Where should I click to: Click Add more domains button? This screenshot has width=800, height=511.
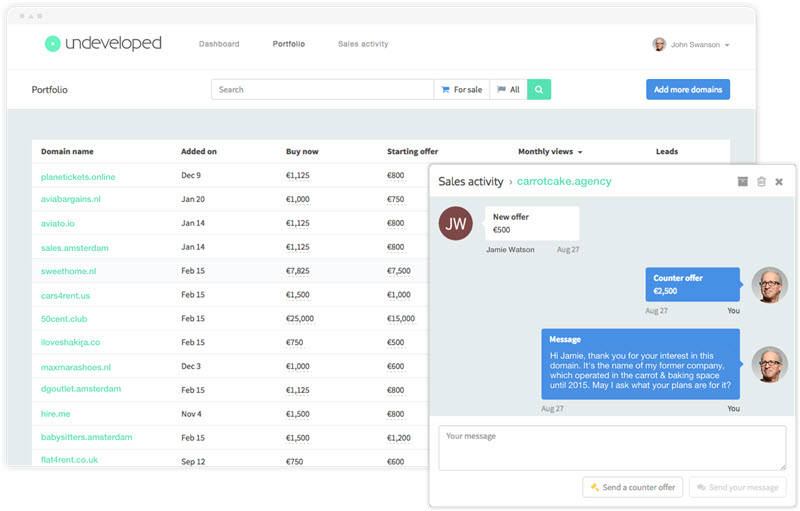(x=688, y=89)
